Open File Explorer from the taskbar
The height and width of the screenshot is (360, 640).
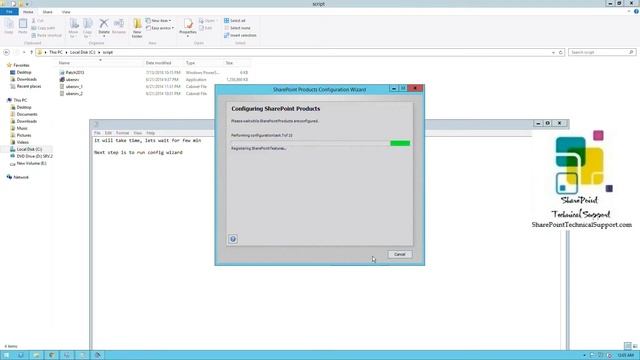point(36,355)
